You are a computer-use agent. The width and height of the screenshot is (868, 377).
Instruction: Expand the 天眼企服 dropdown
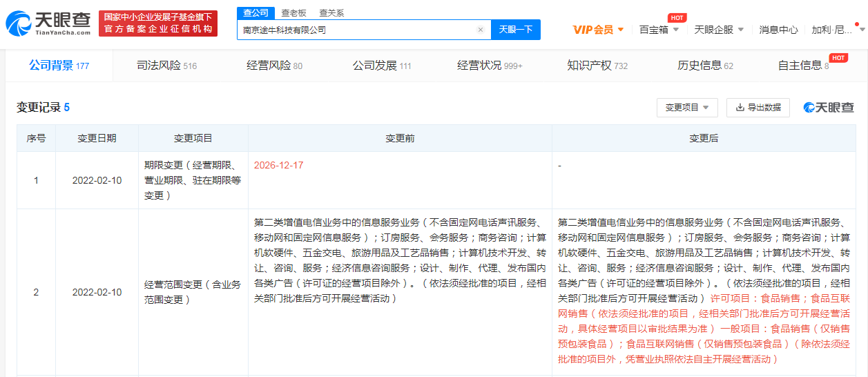click(x=719, y=30)
